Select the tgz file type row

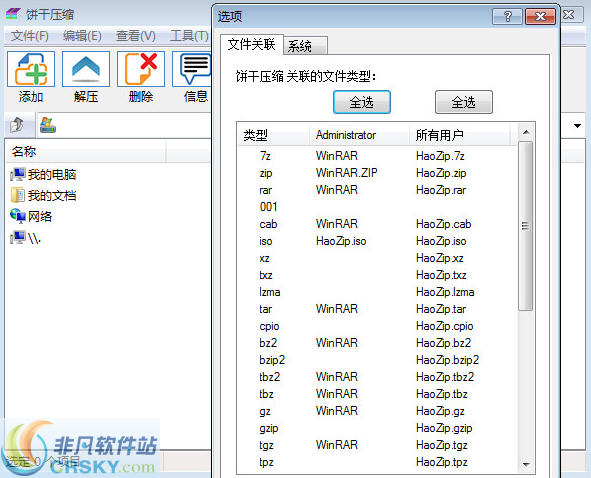(x=378, y=445)
